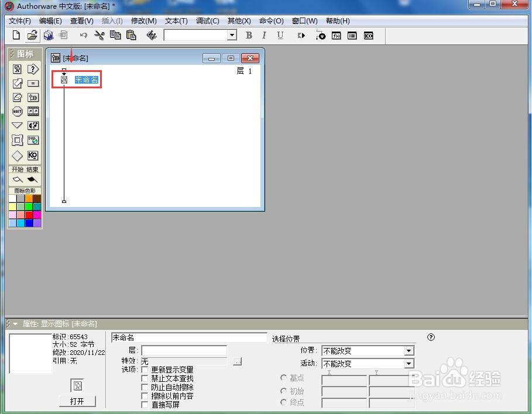Open the 命令(O) menu
Screen dimensions: 532x414
tap(272, 21)
